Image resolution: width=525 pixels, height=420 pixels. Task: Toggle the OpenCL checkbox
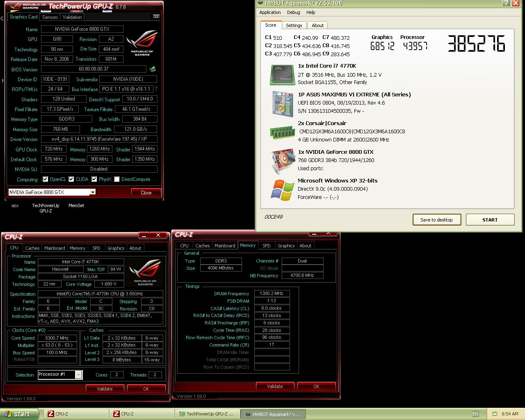tap(46, 179)
